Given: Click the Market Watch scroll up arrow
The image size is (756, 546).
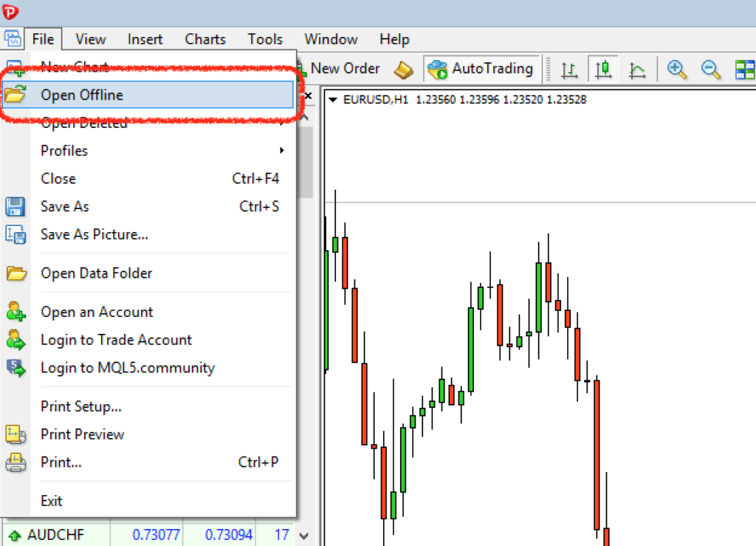Looking at the screenshot, I should click(303, 117).
